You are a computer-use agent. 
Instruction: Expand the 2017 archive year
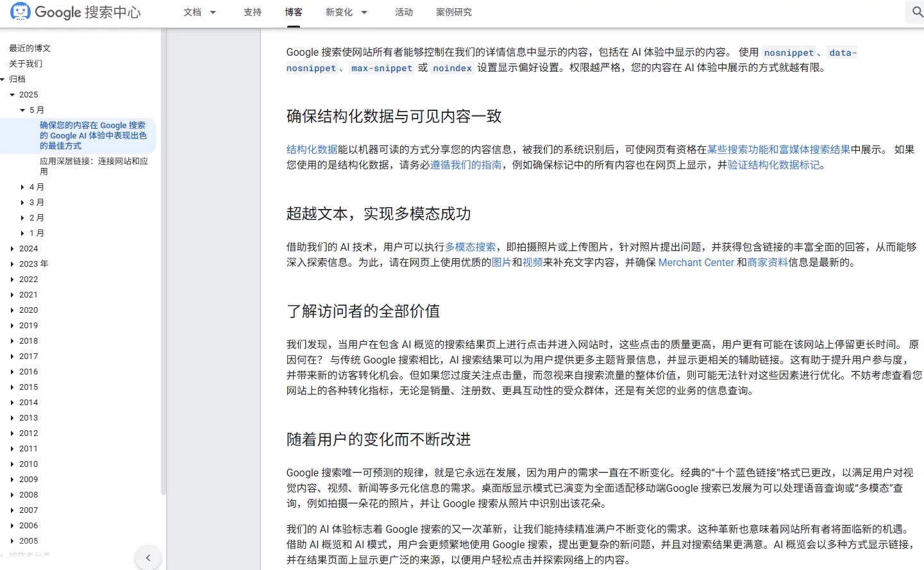12,356
